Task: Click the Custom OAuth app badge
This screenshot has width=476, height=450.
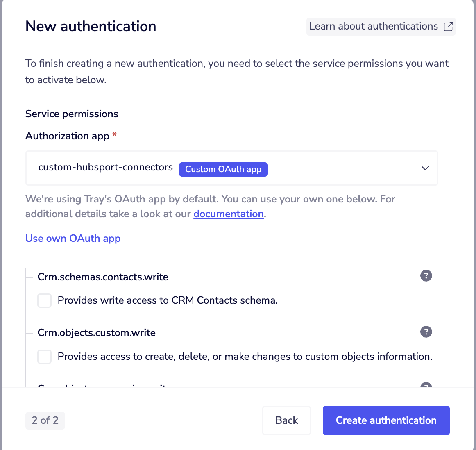Action: [223, 169]
